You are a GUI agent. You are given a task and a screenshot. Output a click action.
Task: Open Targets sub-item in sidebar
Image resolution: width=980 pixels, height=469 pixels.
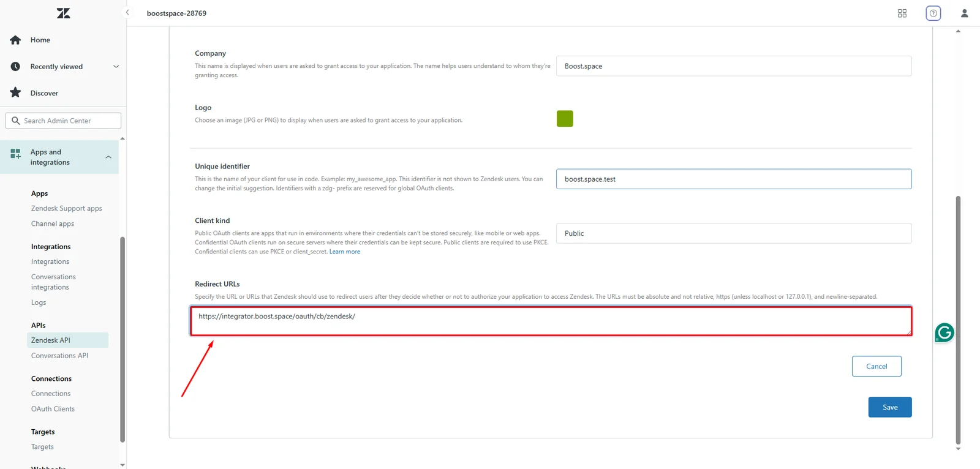(42, 447)
